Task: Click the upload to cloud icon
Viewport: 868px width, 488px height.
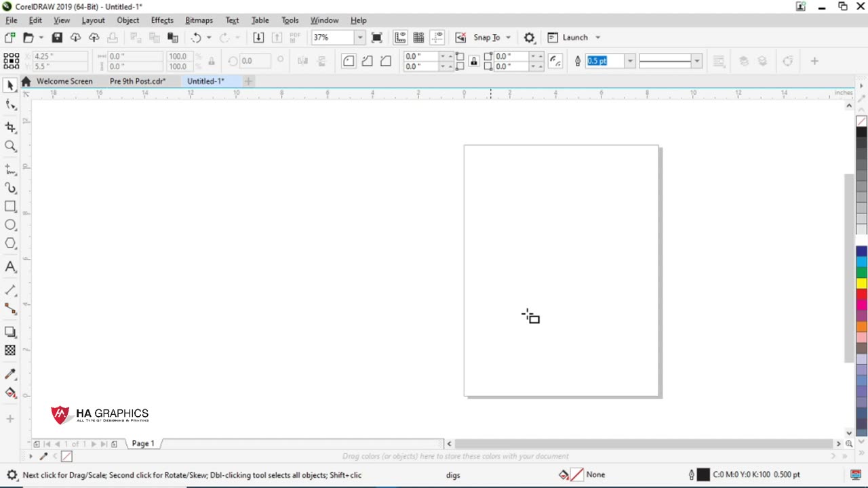Action: pyautogui.click(x=94, y=37)
